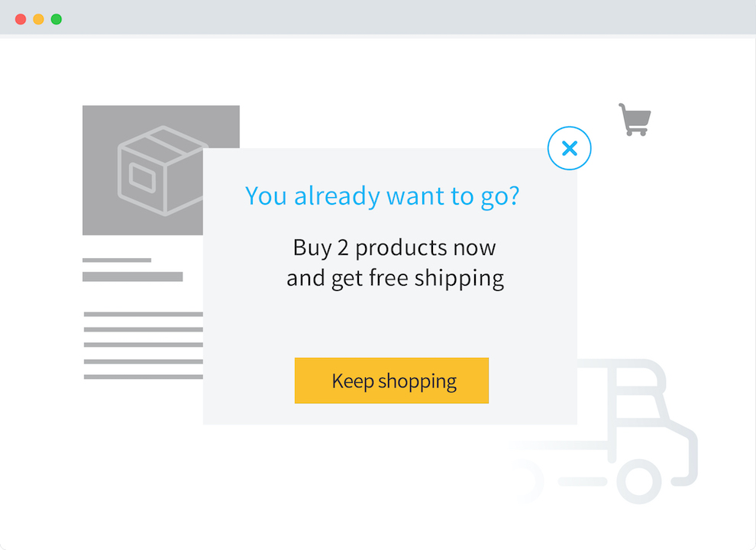Screen dimensions: 756x550
Task: Click the delivery truck front wheel
Action: pyautogui.click(x=639, y=481)
